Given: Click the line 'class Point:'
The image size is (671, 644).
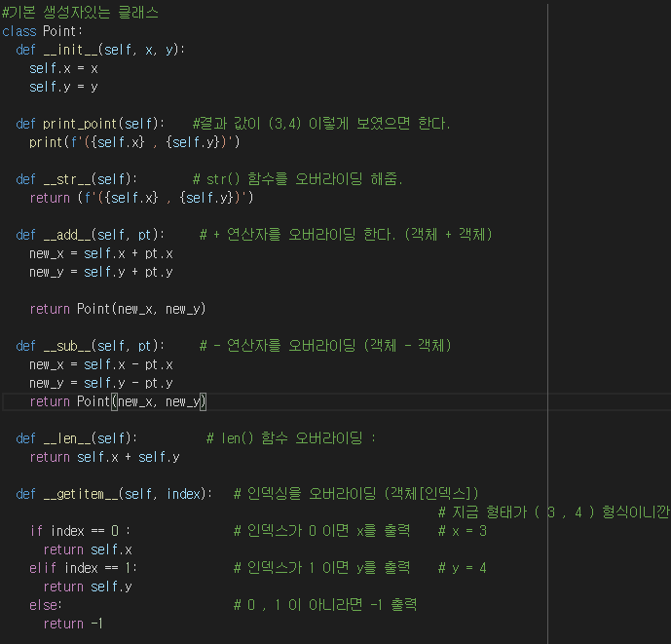Looking at the screenshot, I should (43, 31).
